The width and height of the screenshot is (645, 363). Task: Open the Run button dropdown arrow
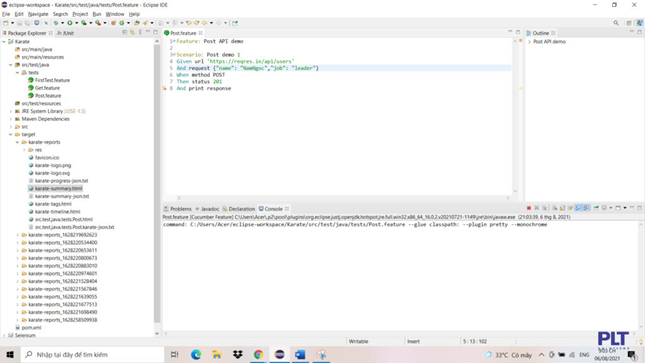(77, 23)
